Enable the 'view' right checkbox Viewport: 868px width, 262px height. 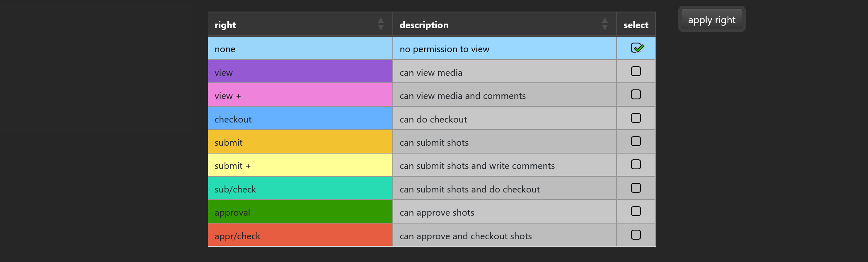pos(636,72)
